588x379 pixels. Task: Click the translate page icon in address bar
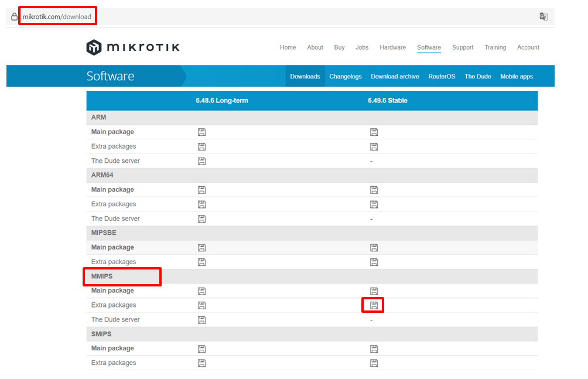(543, 16)
